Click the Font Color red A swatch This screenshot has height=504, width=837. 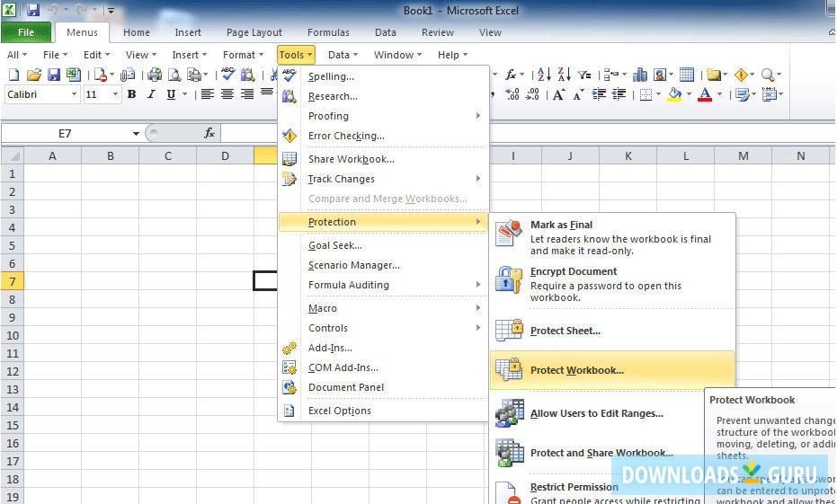[x=705, y=94]
